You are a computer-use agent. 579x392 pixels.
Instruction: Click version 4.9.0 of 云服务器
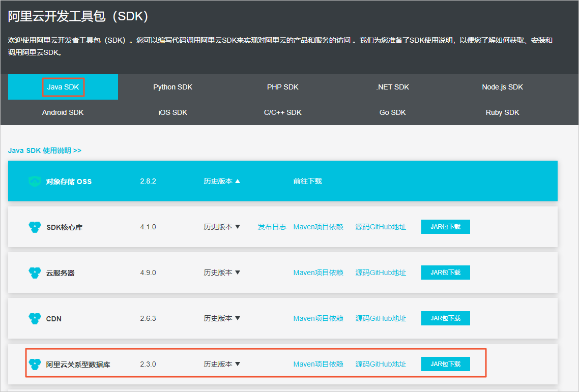[x=148, y=273]
